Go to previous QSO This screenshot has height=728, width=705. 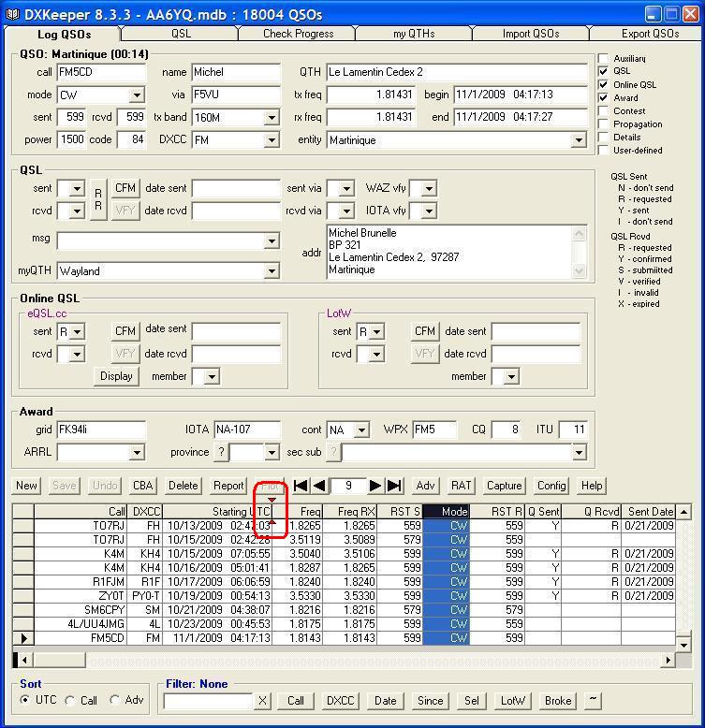319,486
